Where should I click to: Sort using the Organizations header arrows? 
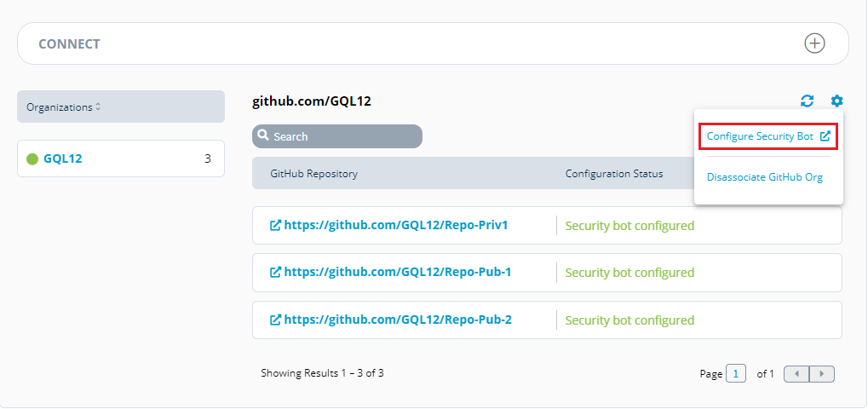coord(98,107)
